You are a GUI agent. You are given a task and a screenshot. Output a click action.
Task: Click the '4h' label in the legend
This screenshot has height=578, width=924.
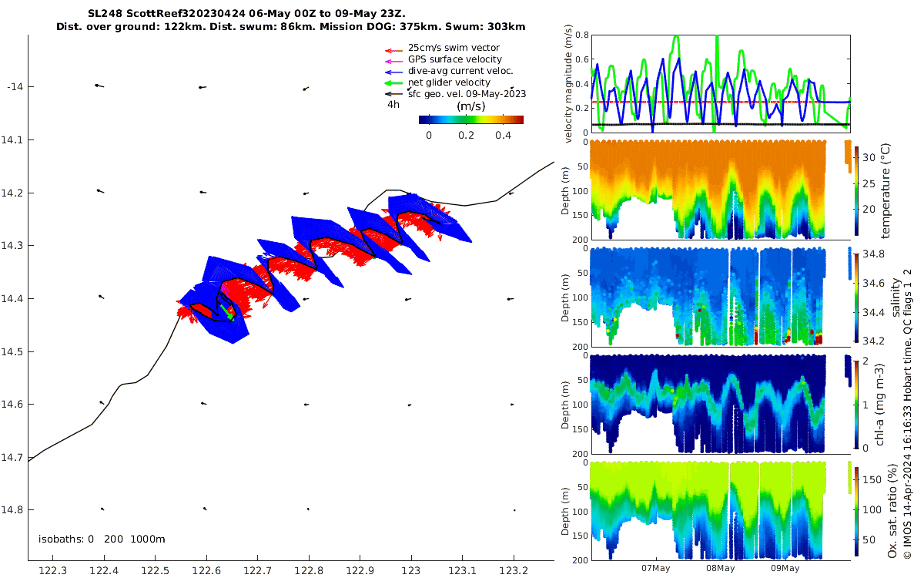click(393, 104)
